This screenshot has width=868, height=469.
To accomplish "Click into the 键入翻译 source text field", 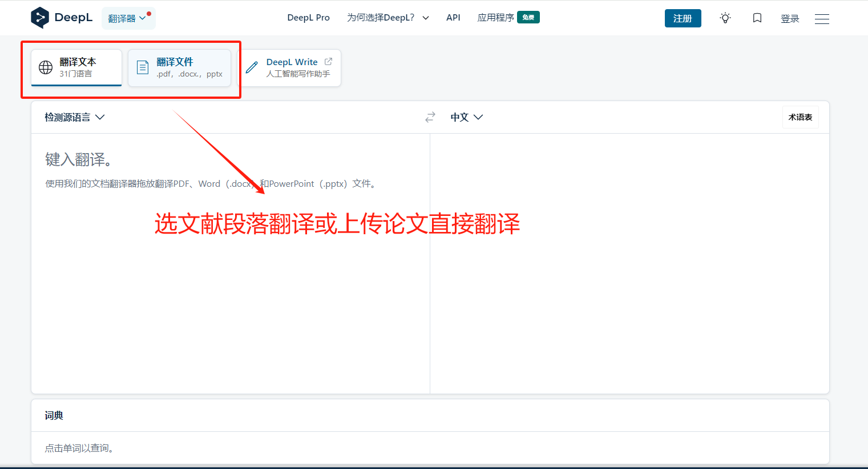I will tap(231, 263).
